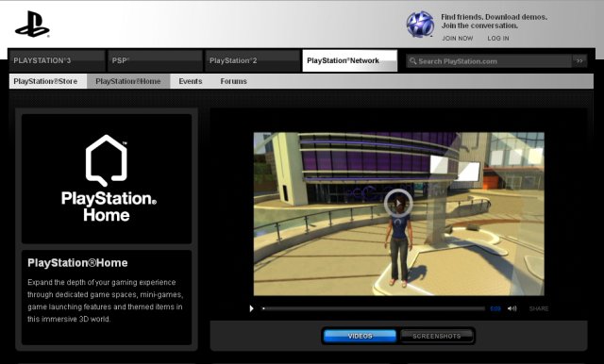Submit search with double-arrow button
This screenshot has height=364, width=604.
coord(579,60)
